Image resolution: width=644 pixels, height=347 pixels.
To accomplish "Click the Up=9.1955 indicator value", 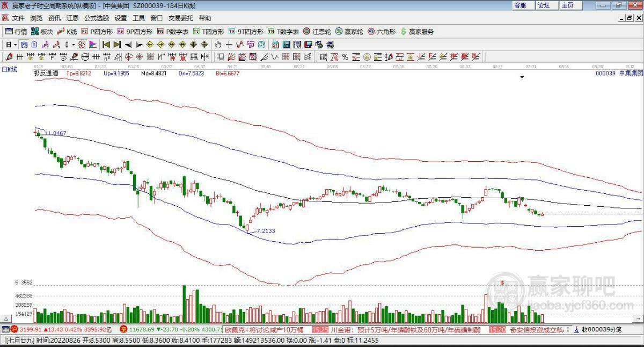I will click(x=116, y=73).
